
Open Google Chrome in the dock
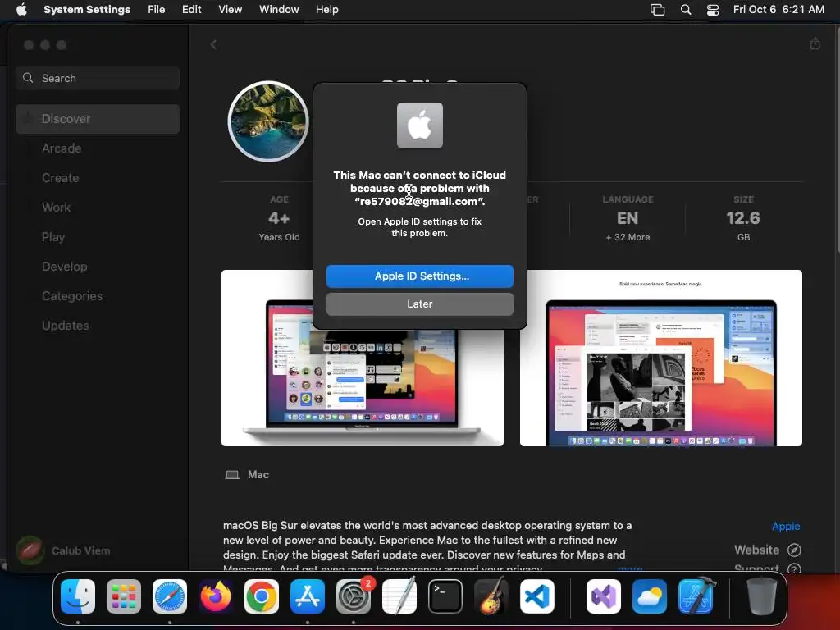pyautogui.click(x=262, y=596)
